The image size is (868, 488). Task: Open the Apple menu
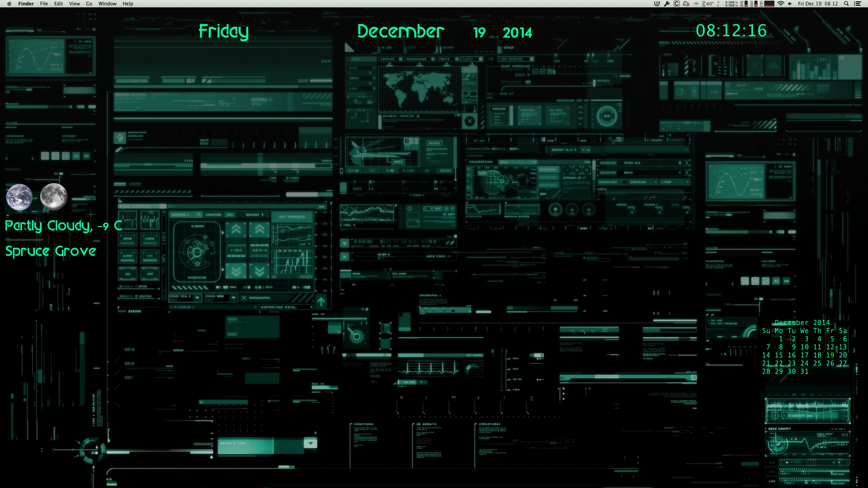(9, 4)
